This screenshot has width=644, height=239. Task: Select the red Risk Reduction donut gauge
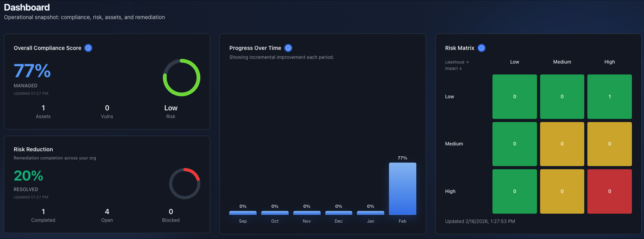coord(185,184)
